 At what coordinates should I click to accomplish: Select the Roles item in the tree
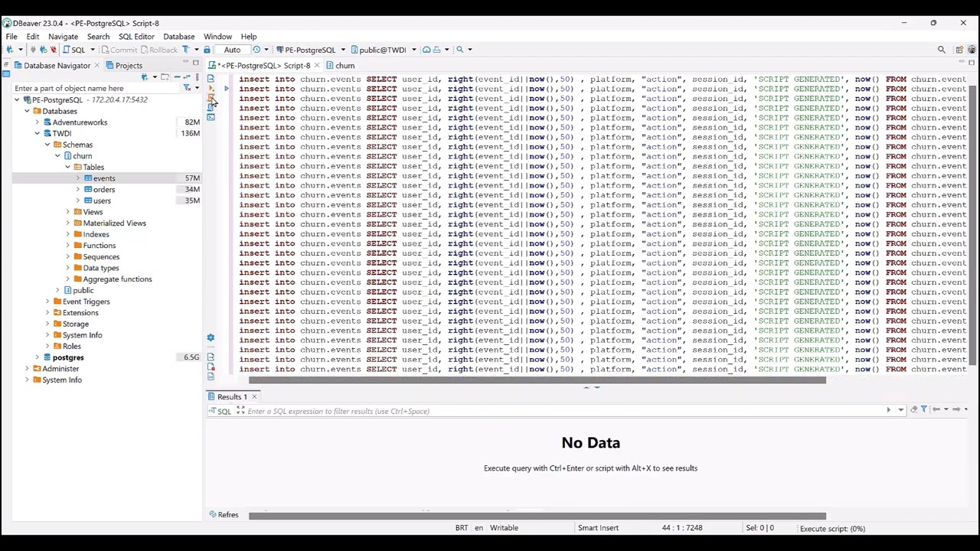point(71,347)
